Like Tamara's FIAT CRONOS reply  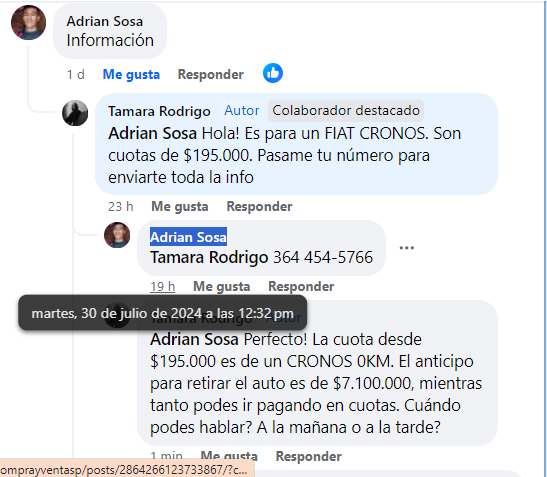click(180, 206)
